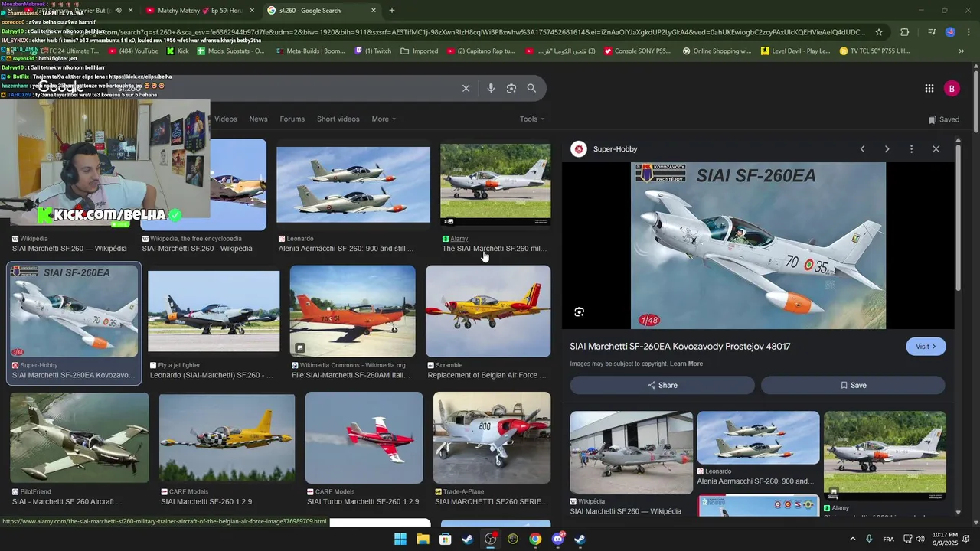This screenshot has height=551, width=980.
Task: Switch to the News search tab
Action: point(259,119)
